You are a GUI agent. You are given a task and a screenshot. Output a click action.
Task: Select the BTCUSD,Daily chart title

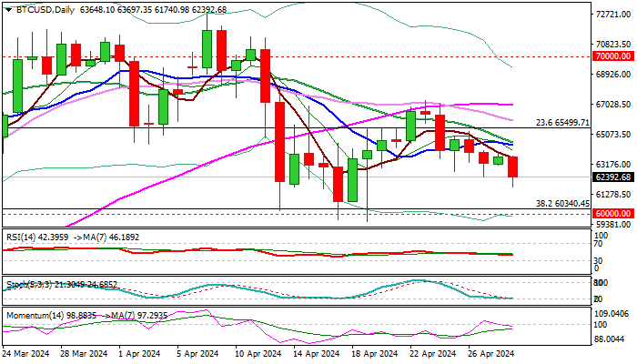(45, 10)
